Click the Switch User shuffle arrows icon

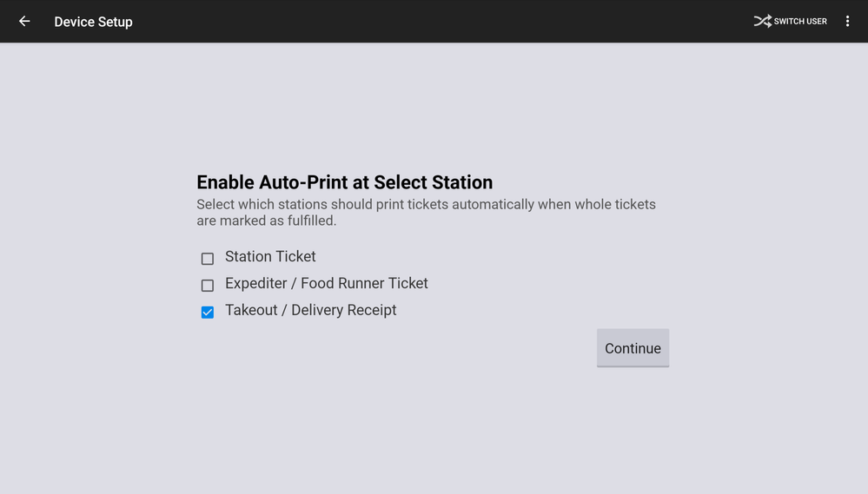[x=762, y=22]
